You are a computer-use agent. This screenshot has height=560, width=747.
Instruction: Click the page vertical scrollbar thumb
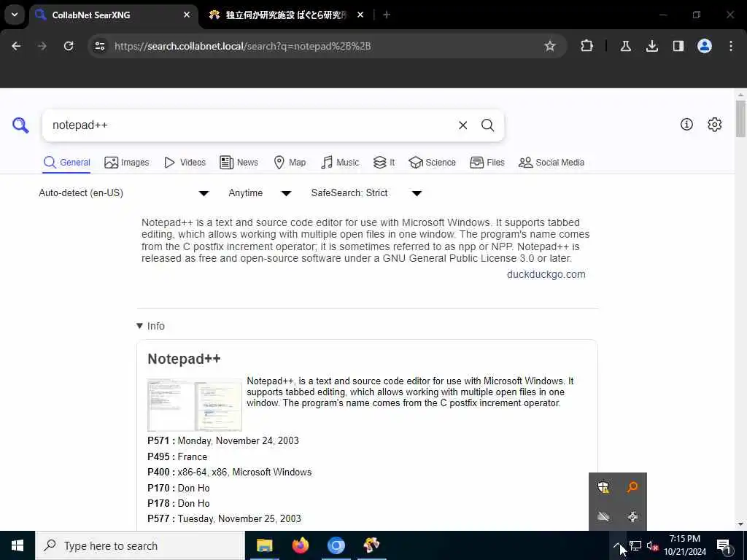tap(740, 118)
